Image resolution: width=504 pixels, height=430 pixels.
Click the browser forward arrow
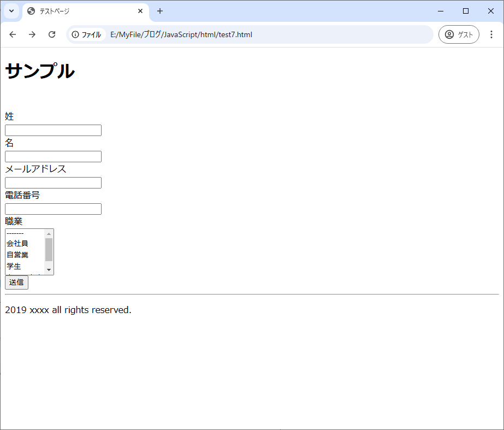tap(32, 34)
